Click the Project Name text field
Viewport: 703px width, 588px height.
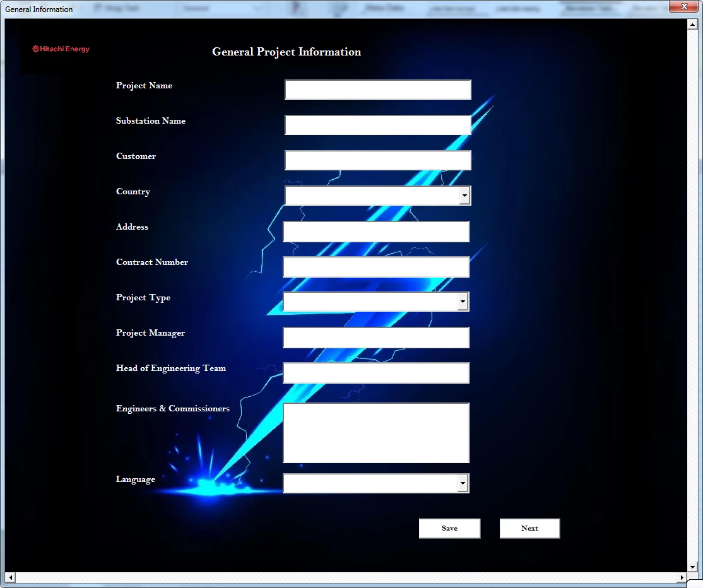377,90
